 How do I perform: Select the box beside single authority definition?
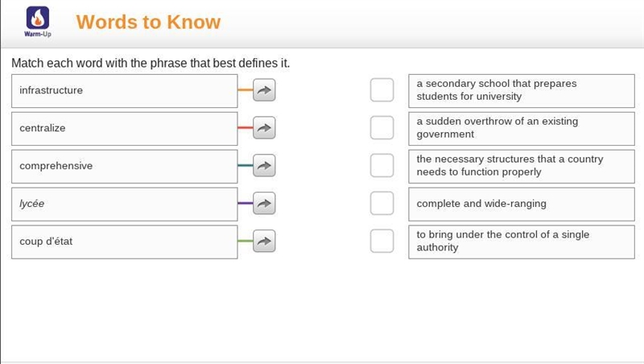(x=382, y=241)
